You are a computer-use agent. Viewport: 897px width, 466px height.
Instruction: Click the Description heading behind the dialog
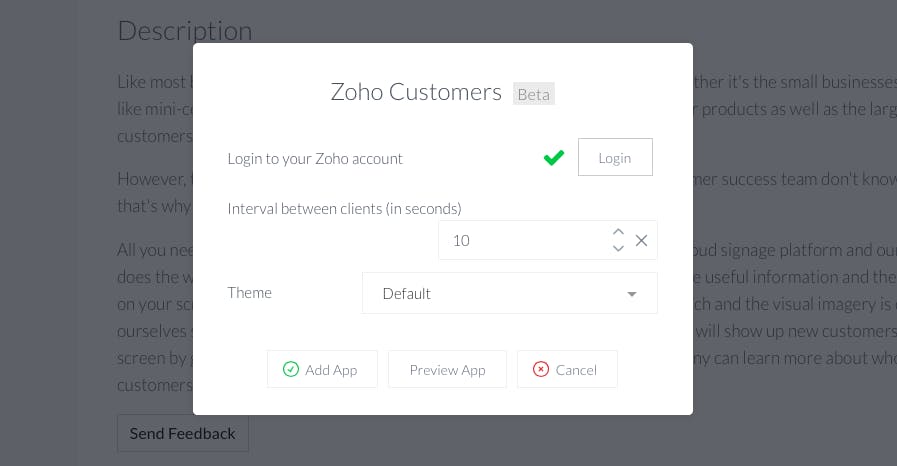point(185,30)
